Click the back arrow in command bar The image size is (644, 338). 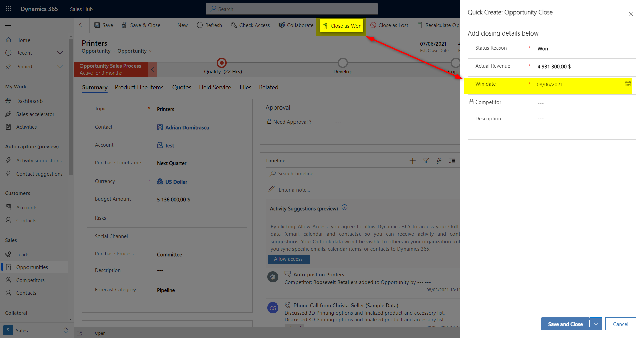tap(82, 25)
